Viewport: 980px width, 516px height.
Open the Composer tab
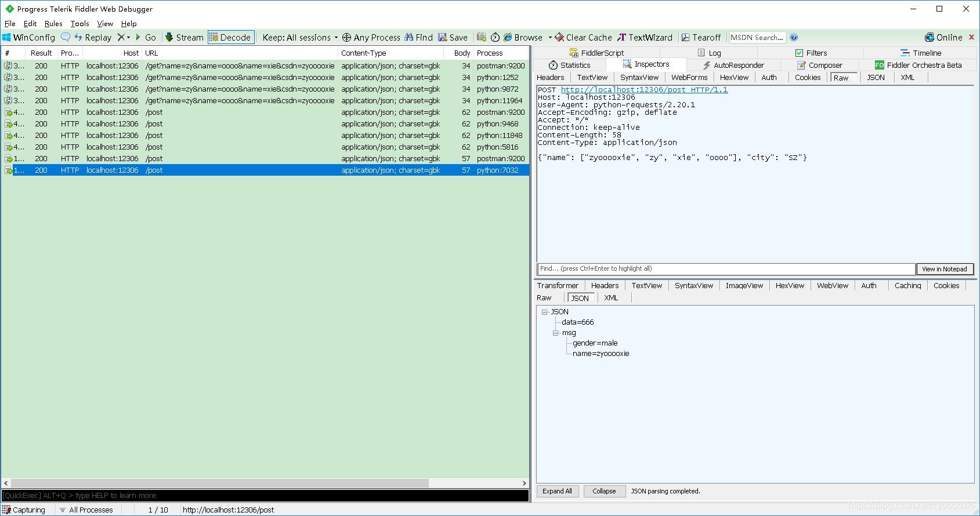(x=819, y=65)
